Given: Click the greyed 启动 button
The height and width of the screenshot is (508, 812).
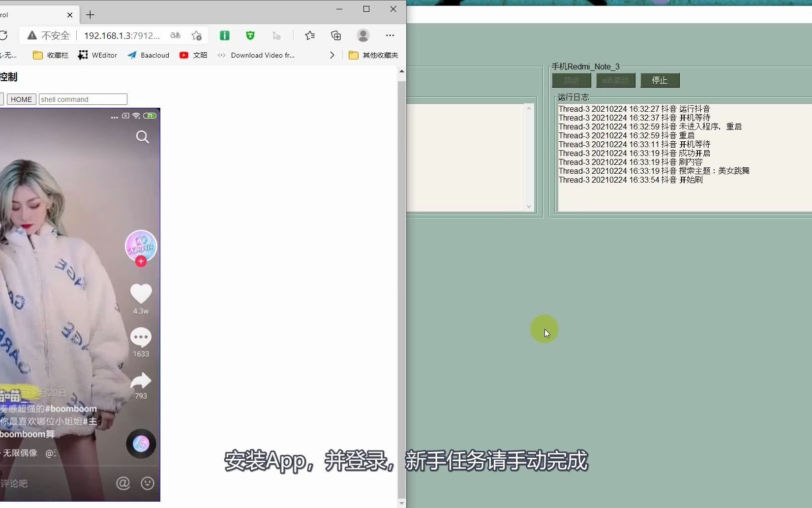Looking at the screenshot, I should [571, 80].
